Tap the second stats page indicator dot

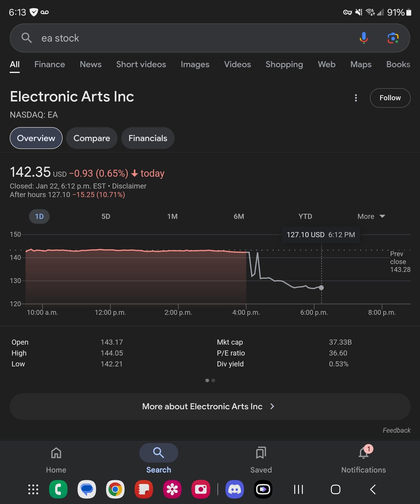213,380
